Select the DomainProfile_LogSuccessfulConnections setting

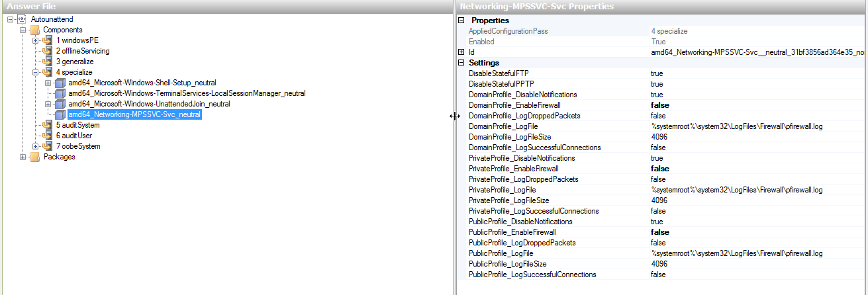coord(534,147)
